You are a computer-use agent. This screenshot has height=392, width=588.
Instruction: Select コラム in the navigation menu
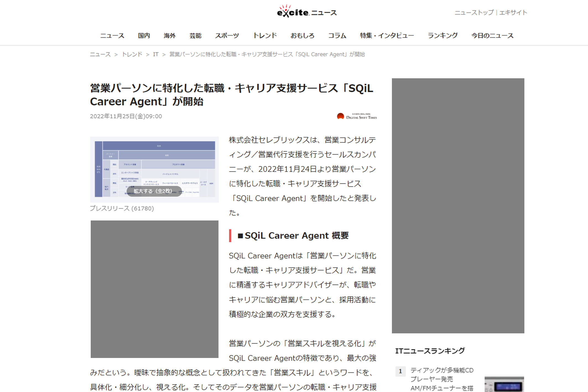coord(337,36)
